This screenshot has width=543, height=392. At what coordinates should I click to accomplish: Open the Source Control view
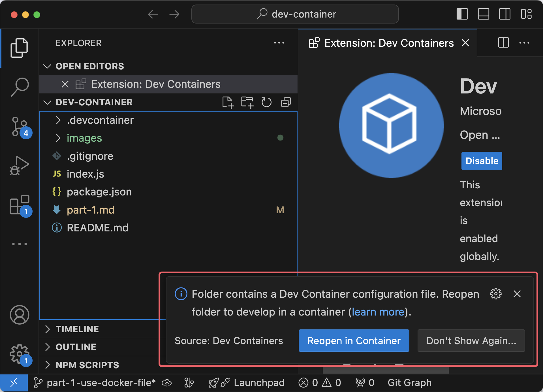click(19, 127)
